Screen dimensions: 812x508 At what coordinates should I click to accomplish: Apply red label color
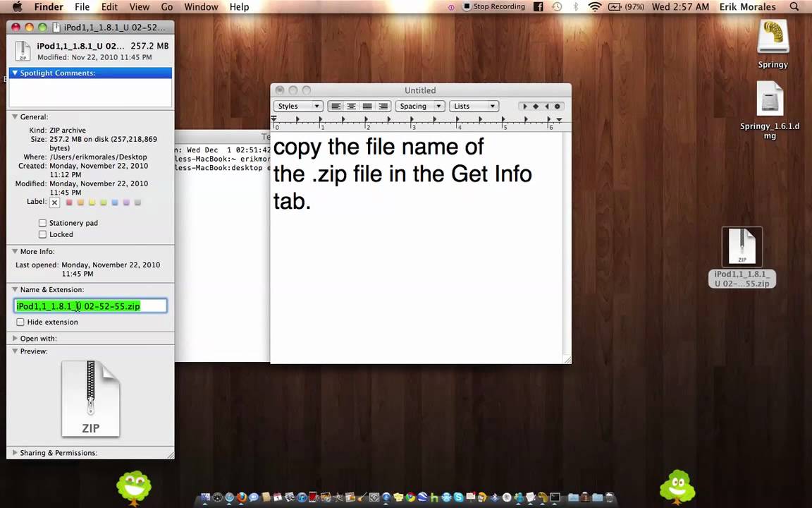(69, 202)
